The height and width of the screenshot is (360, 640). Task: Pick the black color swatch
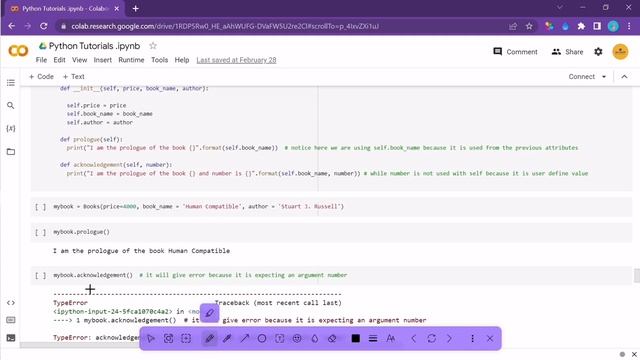click(356, 338)
